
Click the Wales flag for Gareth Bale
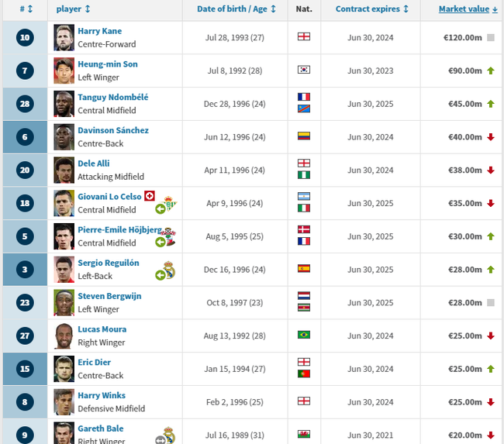point(304,434)
